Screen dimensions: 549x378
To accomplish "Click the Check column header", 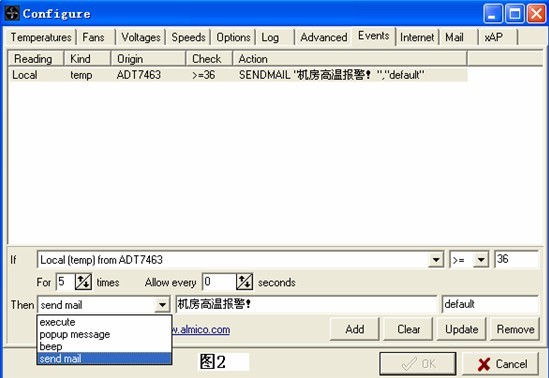I will (209, 58).
